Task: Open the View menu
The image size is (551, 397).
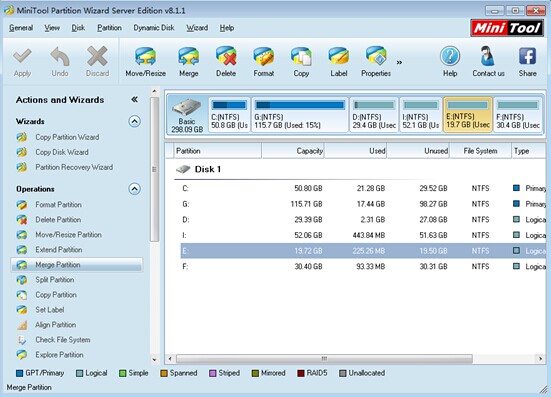Action: 52,28
